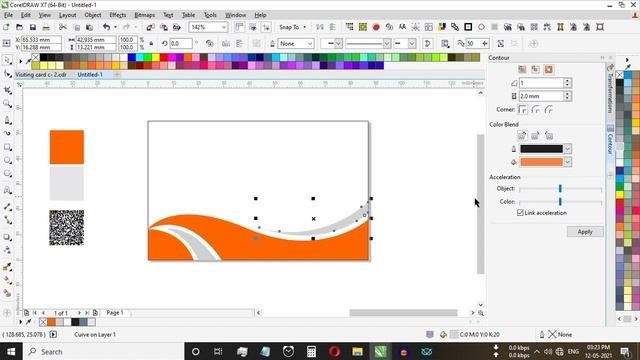Switch to the Visiting card c- 2.cdr tab

click(41, 75)
